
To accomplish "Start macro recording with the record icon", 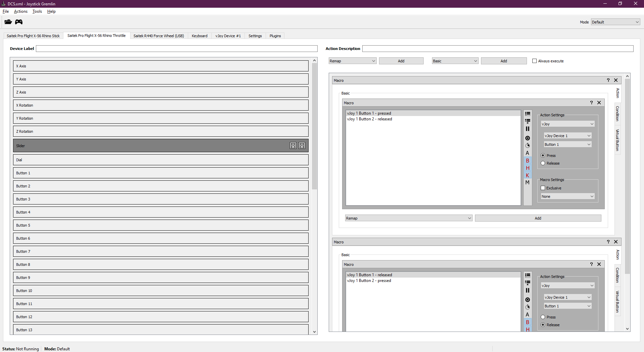I will 527,138.
